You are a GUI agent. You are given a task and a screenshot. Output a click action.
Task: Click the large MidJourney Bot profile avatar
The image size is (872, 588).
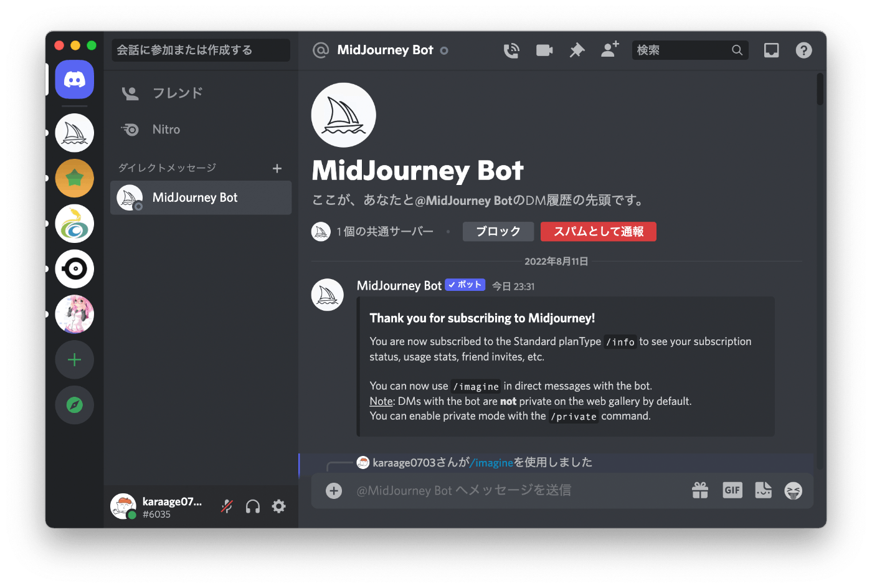tap(344, 115)
